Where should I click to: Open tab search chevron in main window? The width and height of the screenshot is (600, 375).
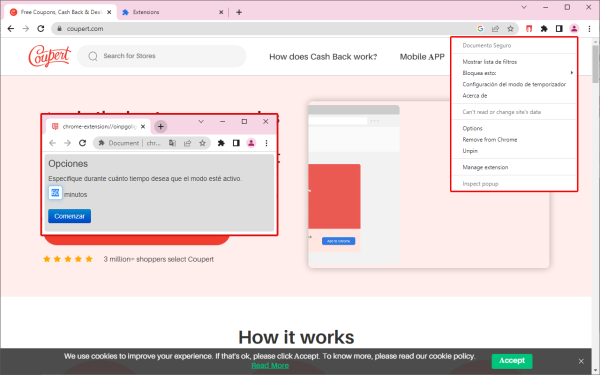click(524, 7)
